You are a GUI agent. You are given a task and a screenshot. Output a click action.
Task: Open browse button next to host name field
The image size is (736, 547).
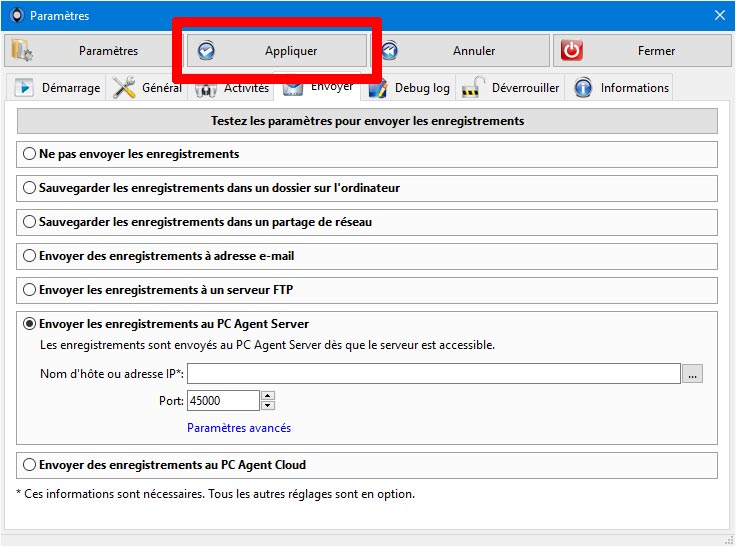tap(692, 374)
